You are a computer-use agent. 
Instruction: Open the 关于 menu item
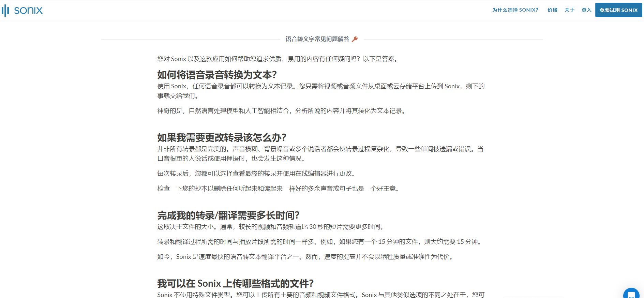(569, 10)
